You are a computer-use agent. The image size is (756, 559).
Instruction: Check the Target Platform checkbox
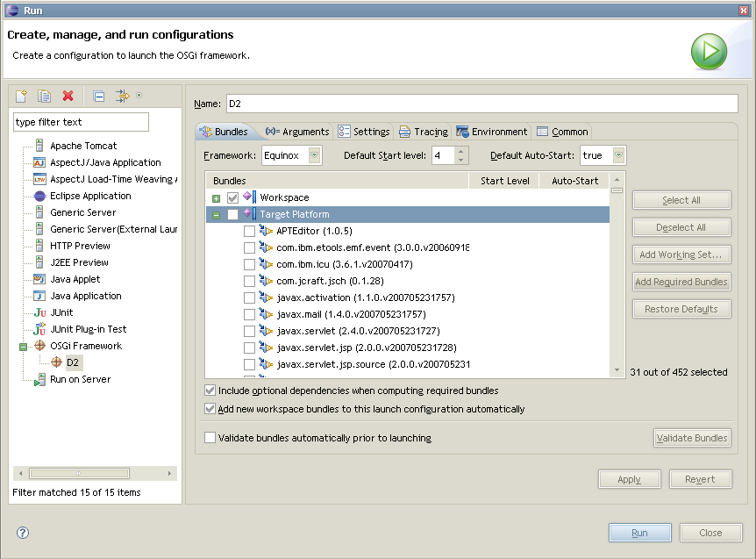click(233, 215)
